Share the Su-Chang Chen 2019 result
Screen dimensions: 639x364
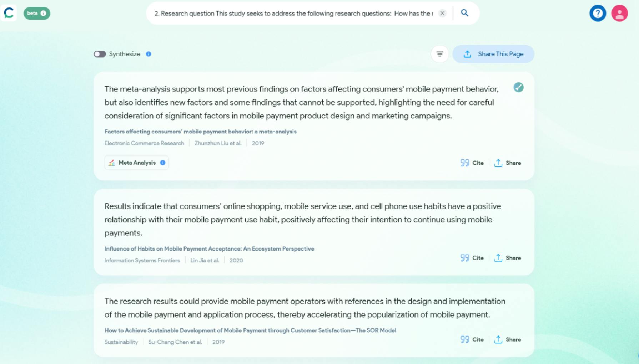point(507,339)
